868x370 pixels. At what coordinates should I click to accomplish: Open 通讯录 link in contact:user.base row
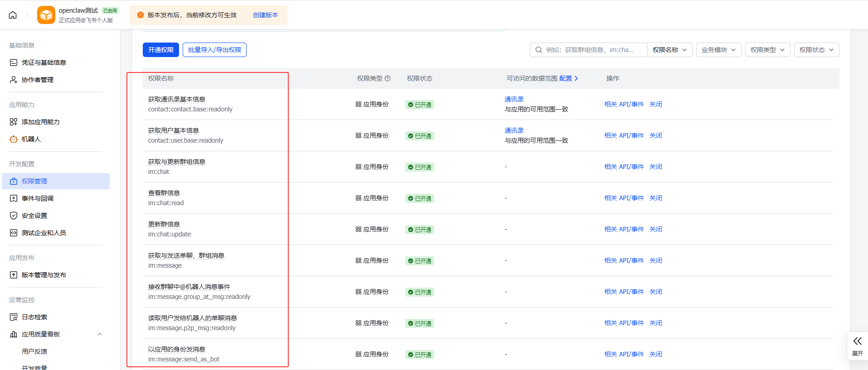(x=514, y=130)
